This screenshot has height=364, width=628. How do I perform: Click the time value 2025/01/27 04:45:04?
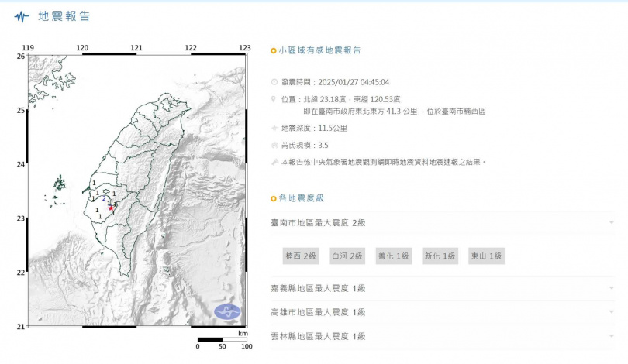pos(354,82)
